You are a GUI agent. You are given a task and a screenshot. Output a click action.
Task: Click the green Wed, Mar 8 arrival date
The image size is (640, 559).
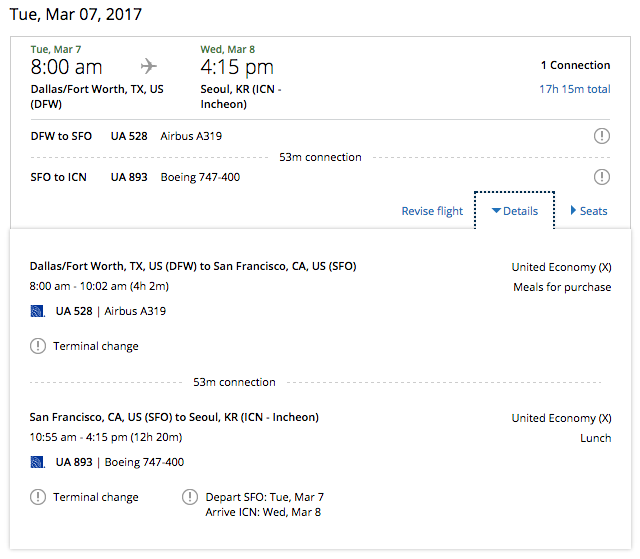coord(227,49)
